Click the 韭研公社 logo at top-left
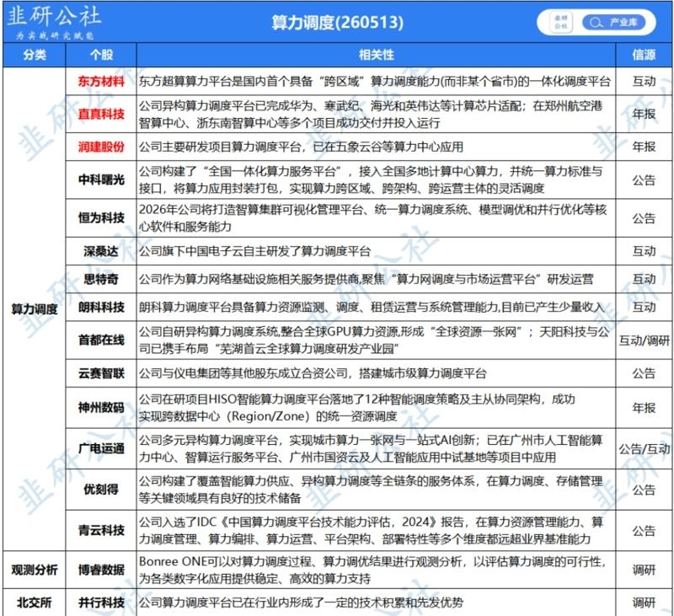The height and width of the screenshot is (616, 674). click(54, 23)
